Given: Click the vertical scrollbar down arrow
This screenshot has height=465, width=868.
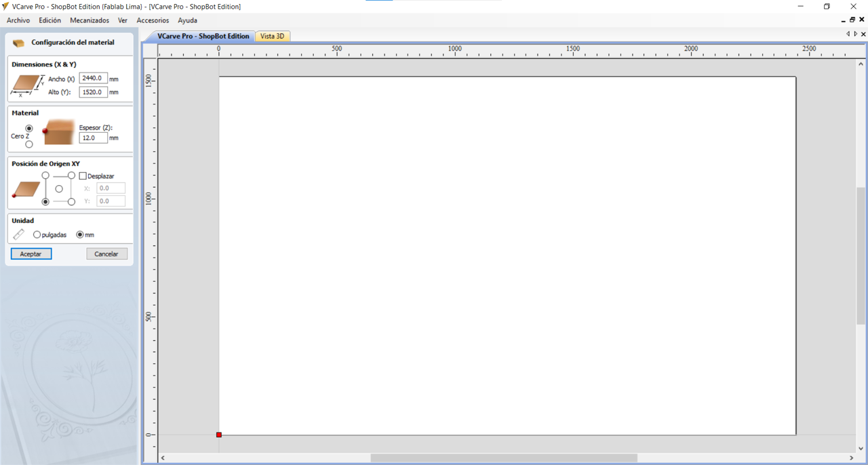Looking at the screenshot, I should [861, 448].
